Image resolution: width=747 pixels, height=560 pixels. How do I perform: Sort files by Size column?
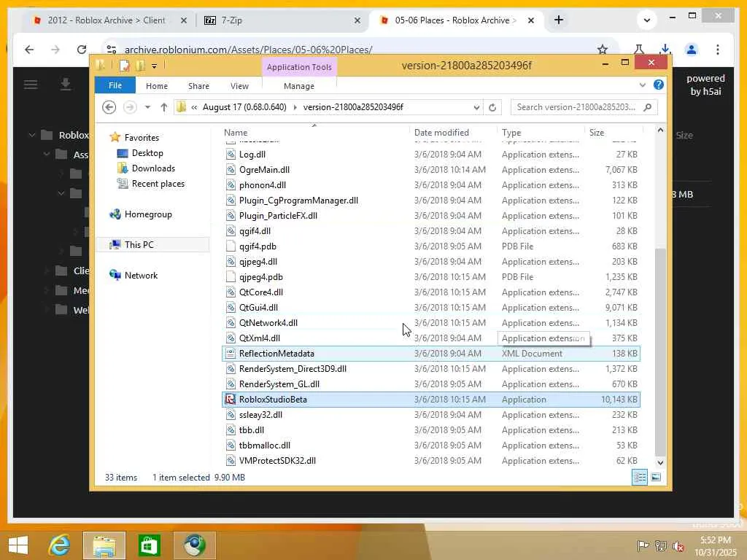614,133
